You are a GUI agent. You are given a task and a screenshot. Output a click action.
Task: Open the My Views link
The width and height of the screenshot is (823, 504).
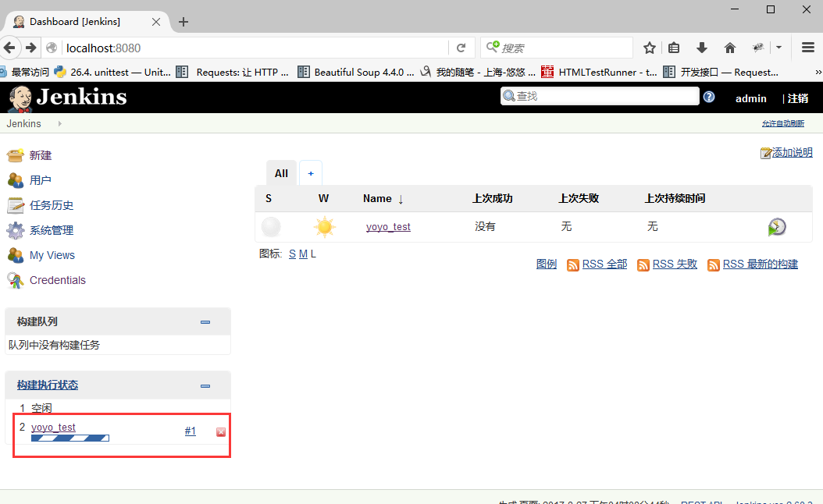[x=52, y=255]
